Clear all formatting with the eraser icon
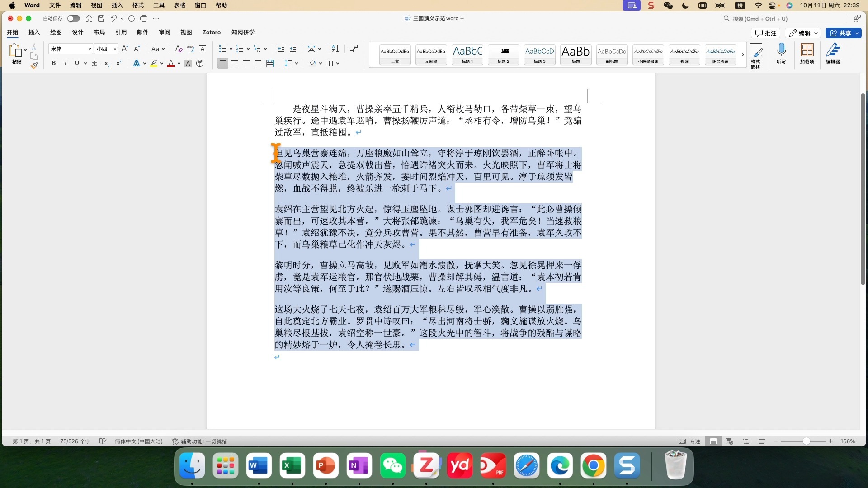Viewport: 868px width, 488px height. coord(178,48)
